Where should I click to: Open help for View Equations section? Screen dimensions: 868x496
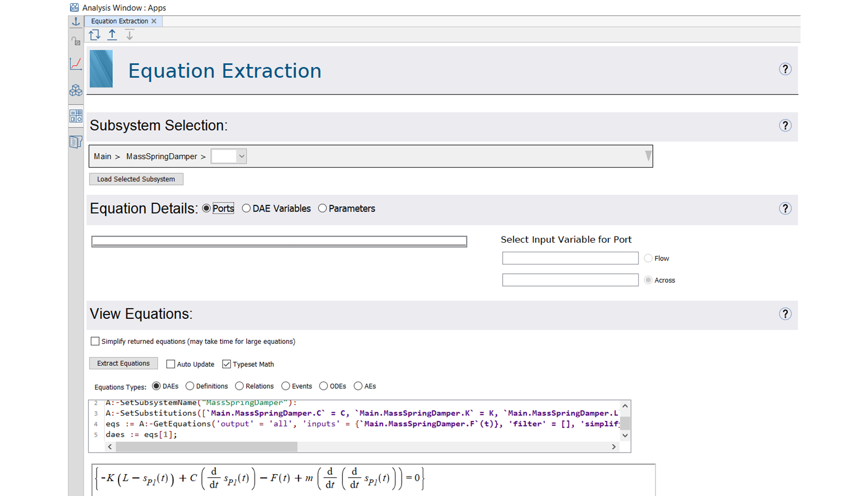pyautogui.click(x=785, y=314)
